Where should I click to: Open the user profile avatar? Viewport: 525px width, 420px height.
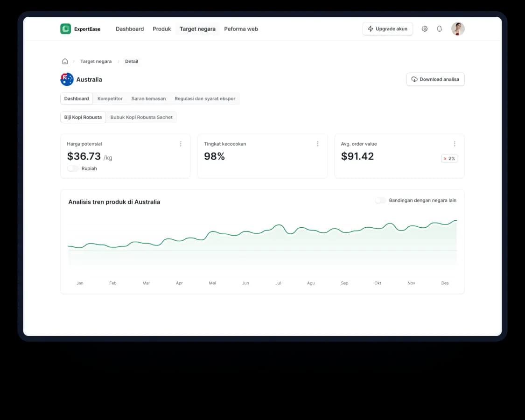pos(458,29)
